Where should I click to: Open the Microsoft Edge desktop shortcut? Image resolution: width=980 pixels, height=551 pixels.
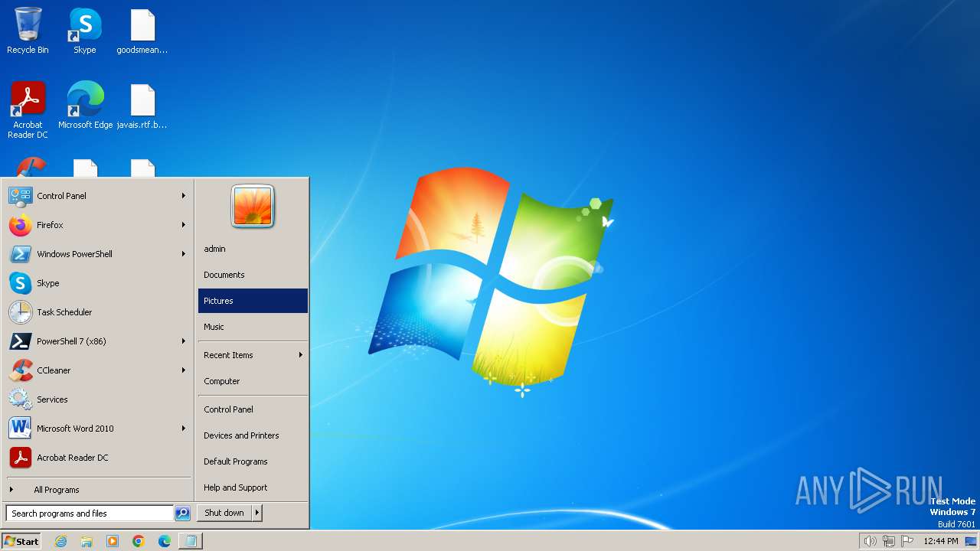pyautogui.click(x=85, y=105)
